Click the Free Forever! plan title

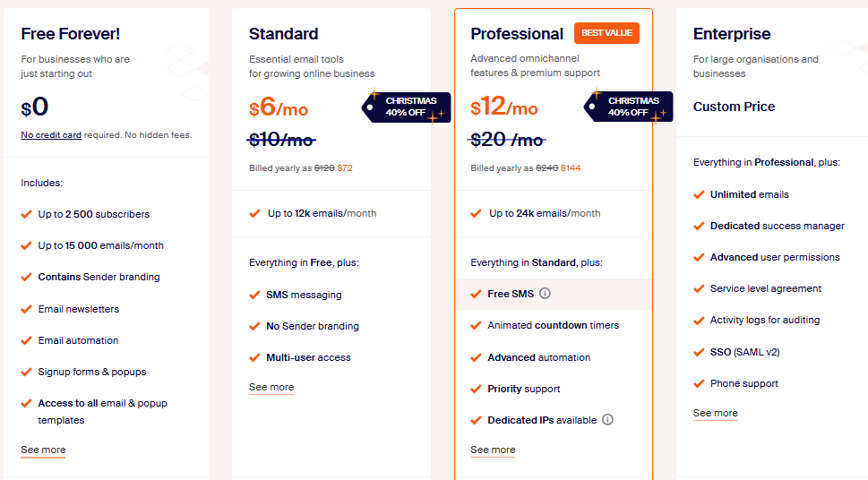71,34
